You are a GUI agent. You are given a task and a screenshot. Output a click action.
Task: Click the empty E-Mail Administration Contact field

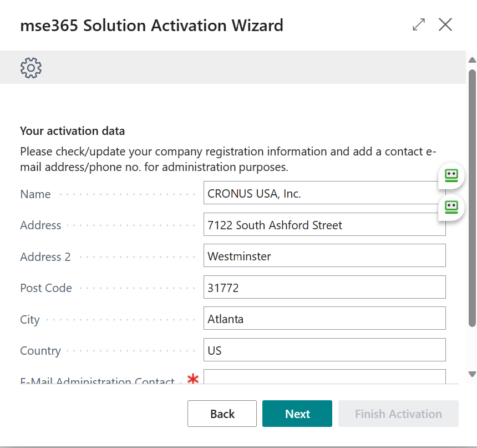[x=324, y=377]
